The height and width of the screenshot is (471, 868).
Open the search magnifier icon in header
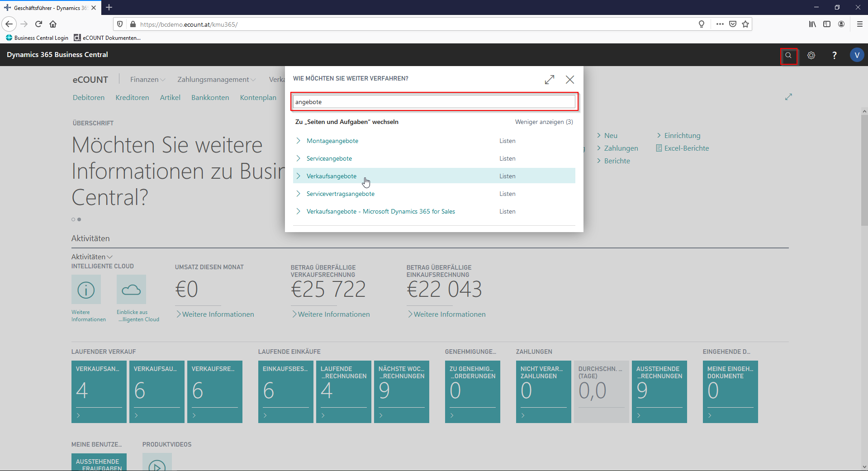click(788, 55)
